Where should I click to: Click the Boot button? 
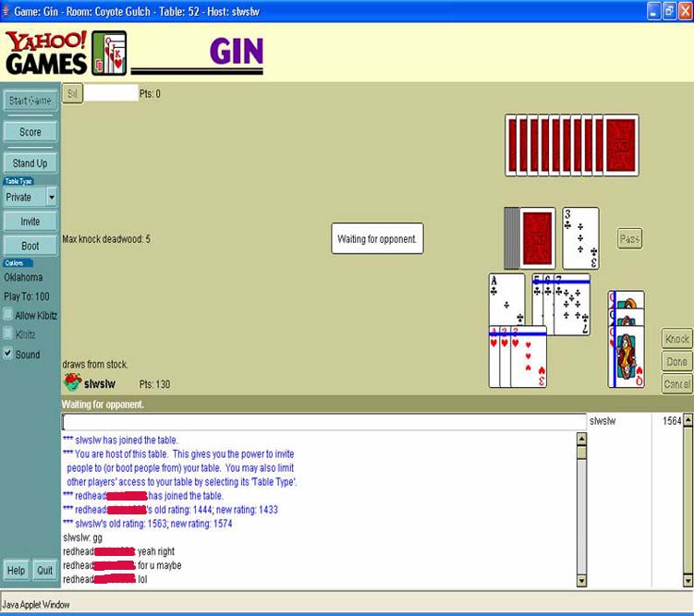pos(30,246)
